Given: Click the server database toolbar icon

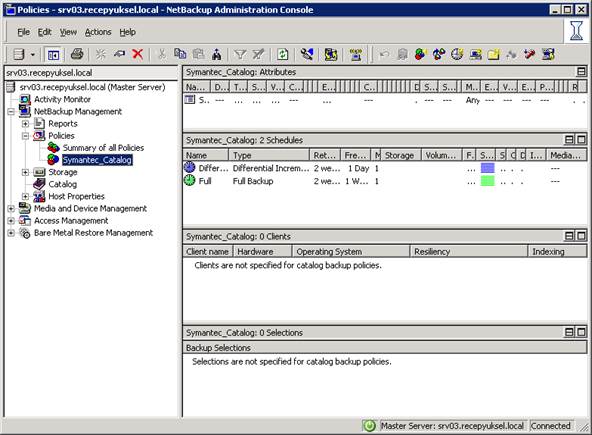Looking at the screenshot, I should pyautogui.click(x=18, y=54).
